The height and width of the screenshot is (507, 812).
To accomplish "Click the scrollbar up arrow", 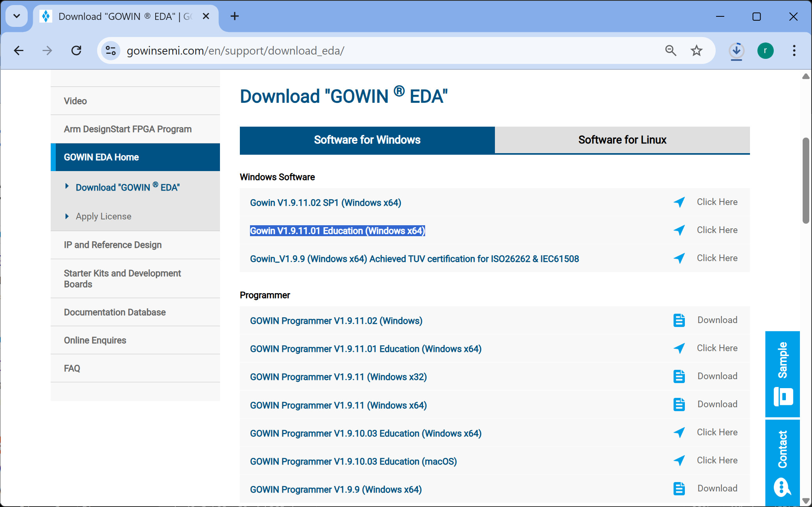I will [806, 76].
